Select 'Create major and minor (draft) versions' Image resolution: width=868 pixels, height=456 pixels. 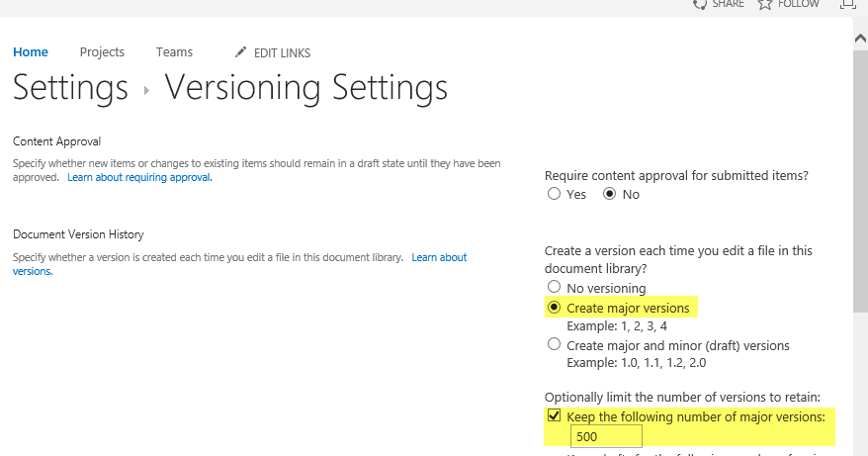point(554,346)
